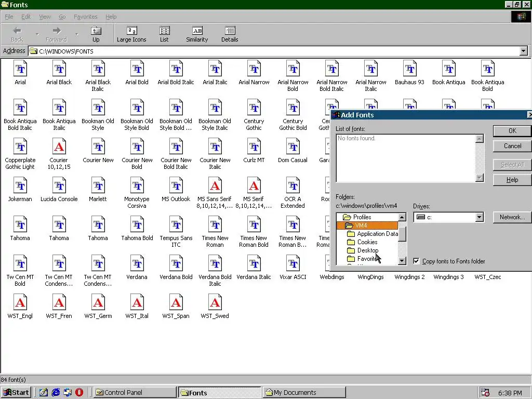
Task: Show fonts by Similarity
Action: 197,34
